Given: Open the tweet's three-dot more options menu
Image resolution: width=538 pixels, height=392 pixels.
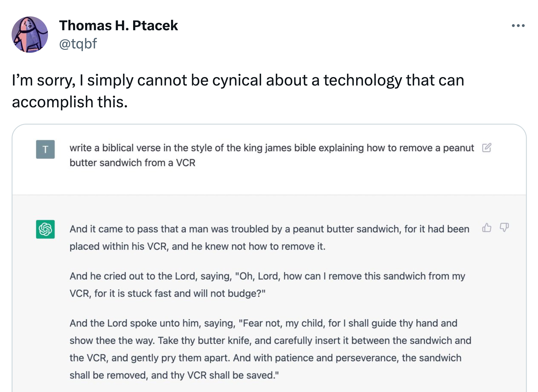Looking at the screenshot, I should (x=518, y=26).
